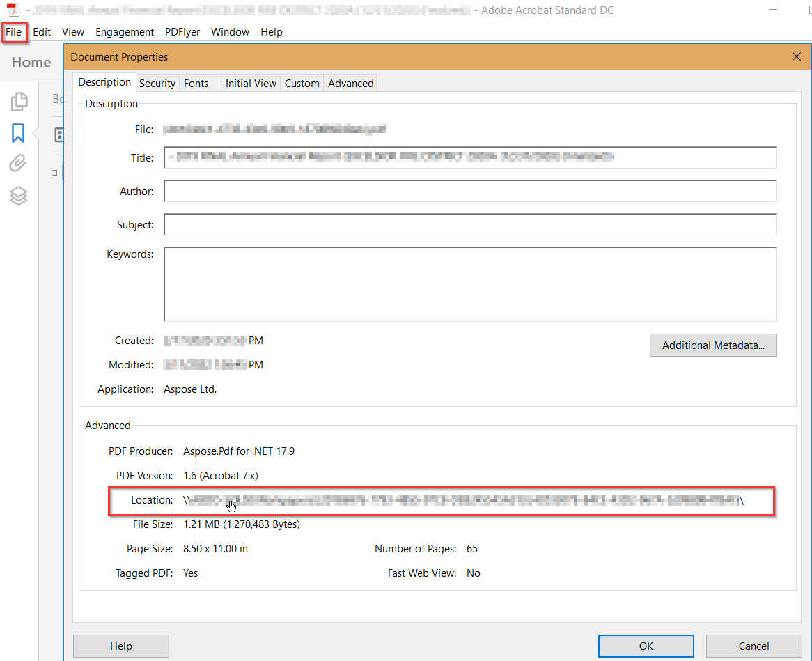Open the Window menu
The height and width of the screenshot is (661, 812).
(x=230, y=32)
